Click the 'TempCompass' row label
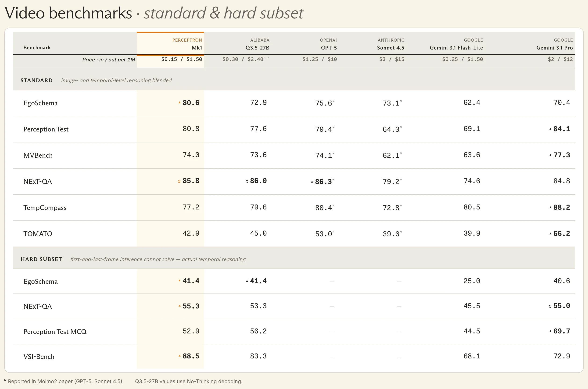Screen dimensions: 588x389 45,208
